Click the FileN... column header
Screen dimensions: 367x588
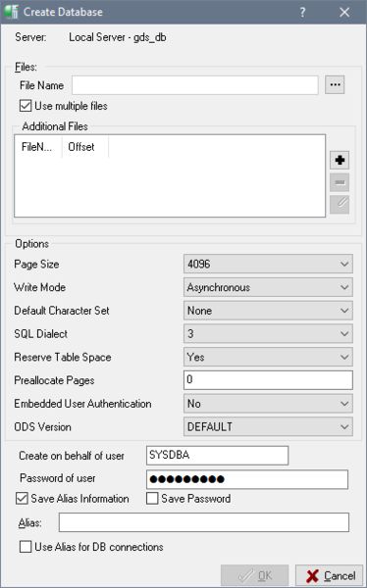pyautogui.click(x=38, y=147)
